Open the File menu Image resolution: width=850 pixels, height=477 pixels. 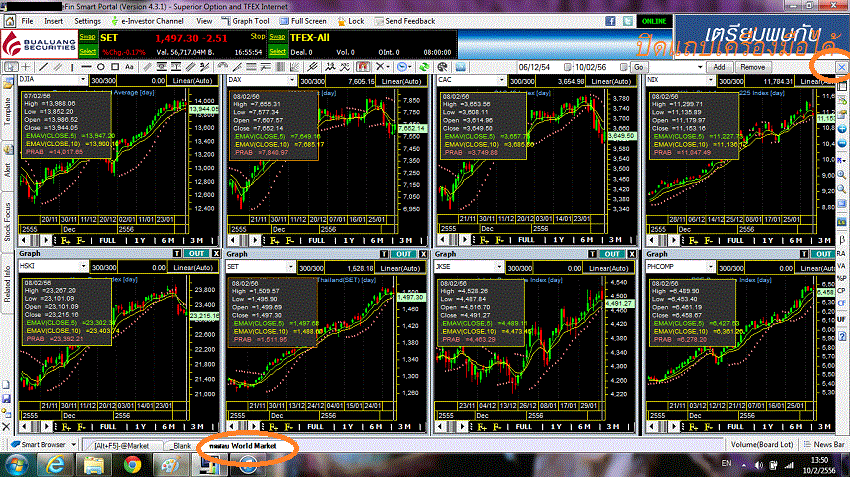[x=27, y=21]
